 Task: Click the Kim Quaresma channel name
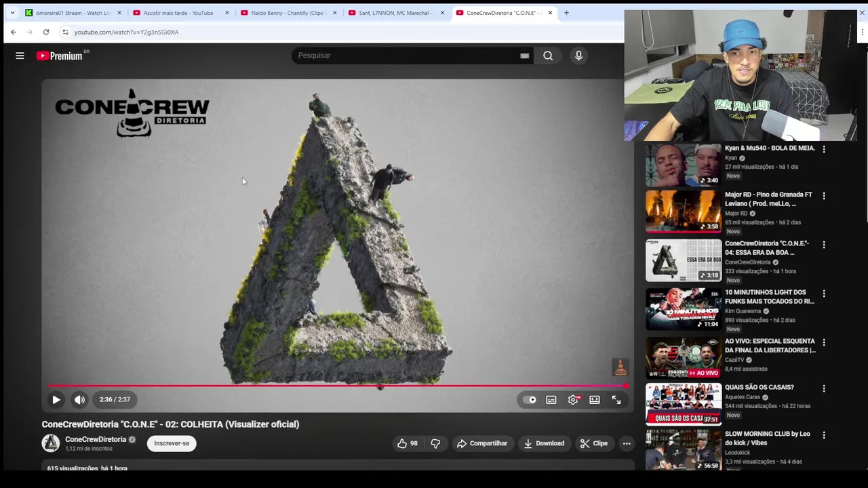743,311
